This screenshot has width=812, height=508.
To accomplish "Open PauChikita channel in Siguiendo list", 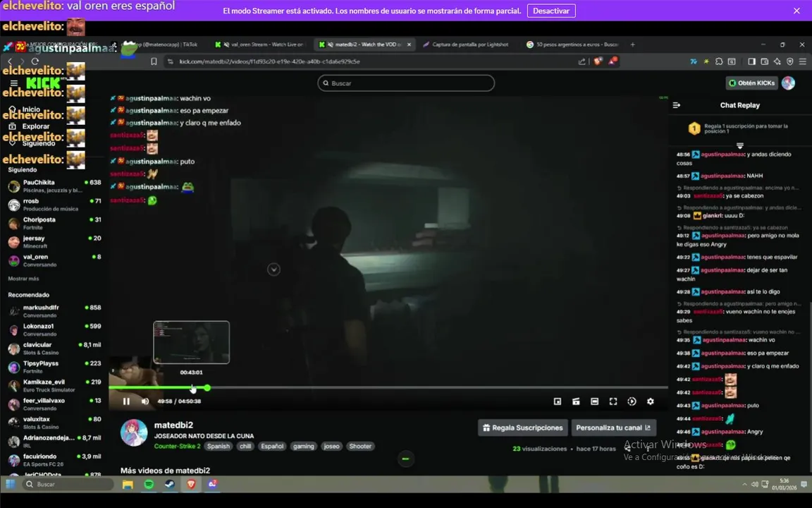I will 54,186.
